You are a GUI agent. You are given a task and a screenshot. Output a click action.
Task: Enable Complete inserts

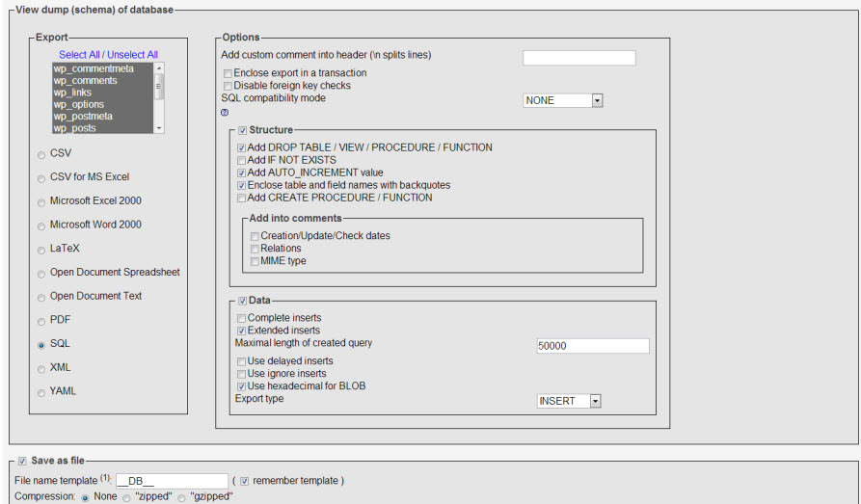241,318
